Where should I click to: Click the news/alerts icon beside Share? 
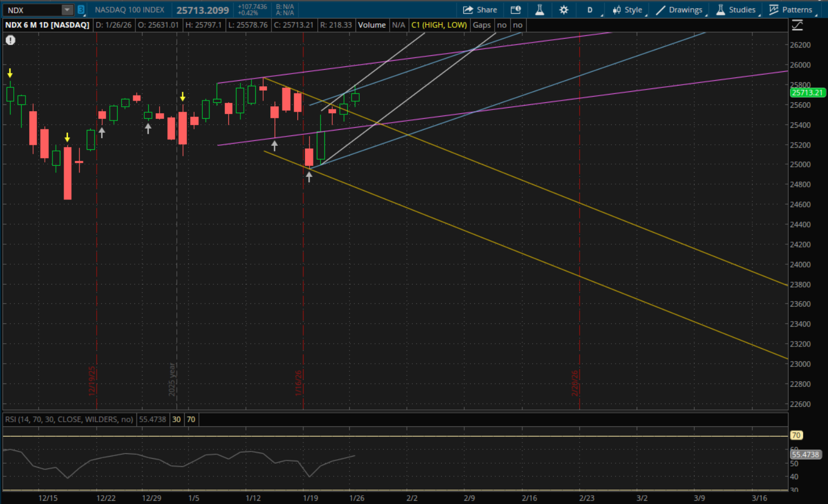tap(516, 10)
